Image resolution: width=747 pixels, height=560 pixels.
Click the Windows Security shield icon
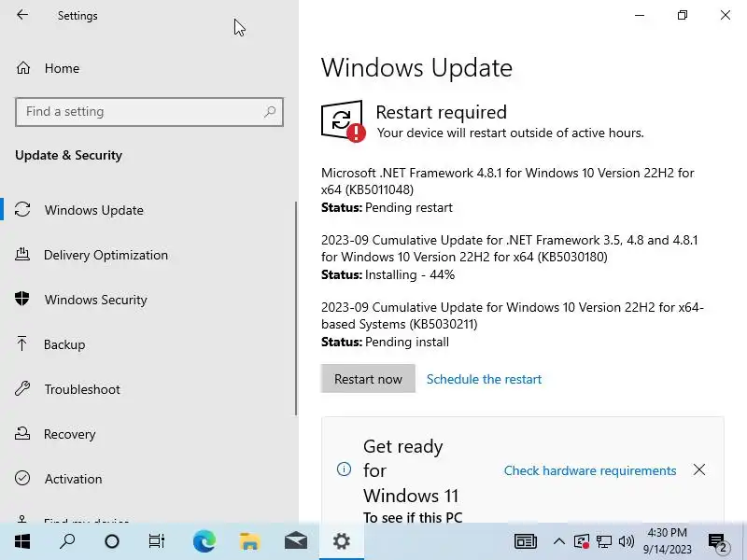pyautogui.click(x=21, y=299)
